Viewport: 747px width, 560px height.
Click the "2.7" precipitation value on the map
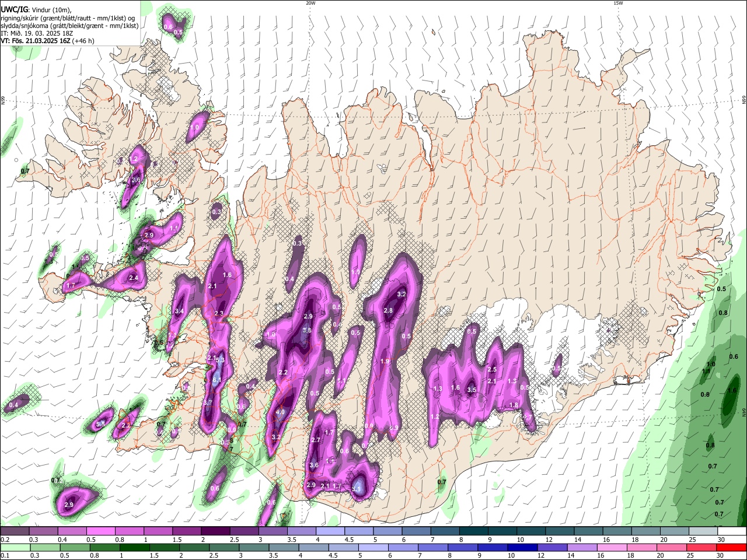[x=316, y=440]
